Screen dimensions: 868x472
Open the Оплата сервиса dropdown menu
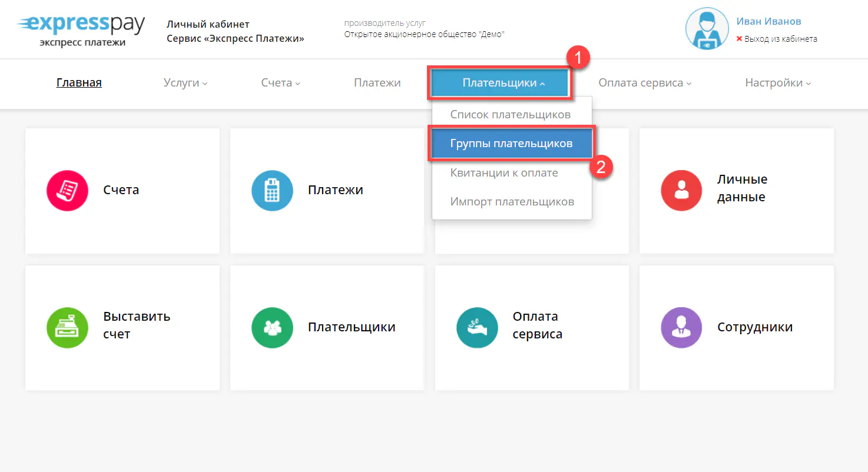click(x=644, y=83)
